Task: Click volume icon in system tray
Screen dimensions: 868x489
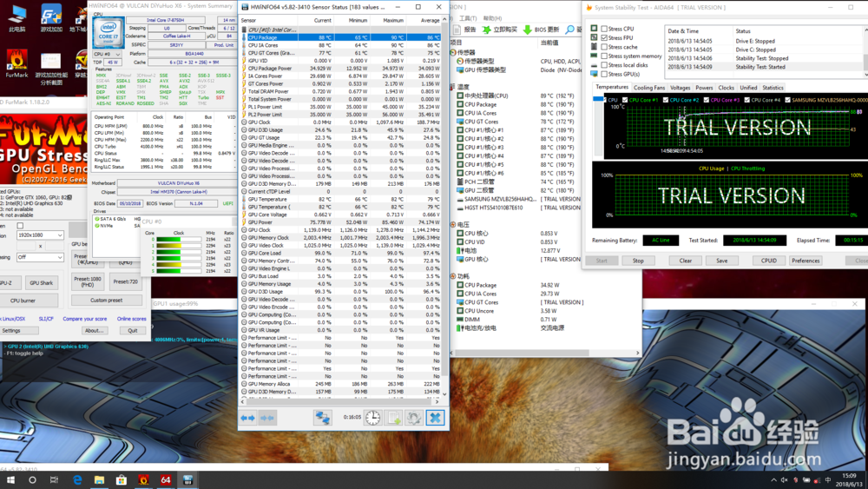Action: [784, 480]
